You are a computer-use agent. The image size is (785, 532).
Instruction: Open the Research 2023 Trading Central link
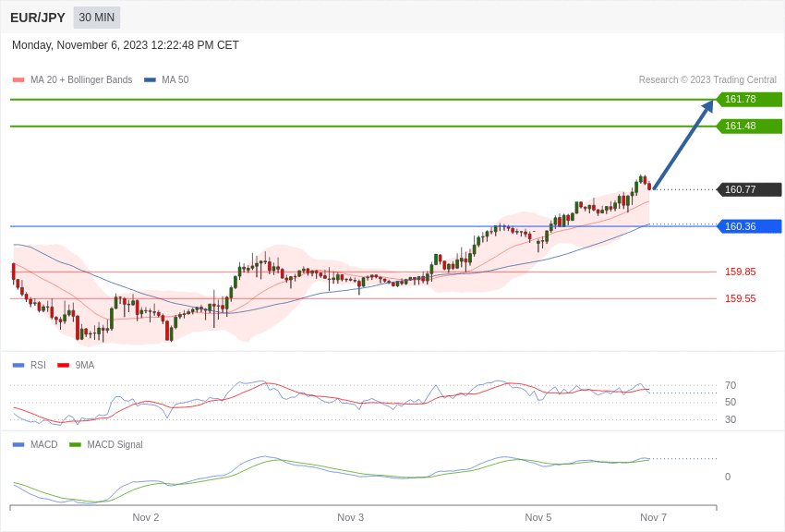[707, 79]
